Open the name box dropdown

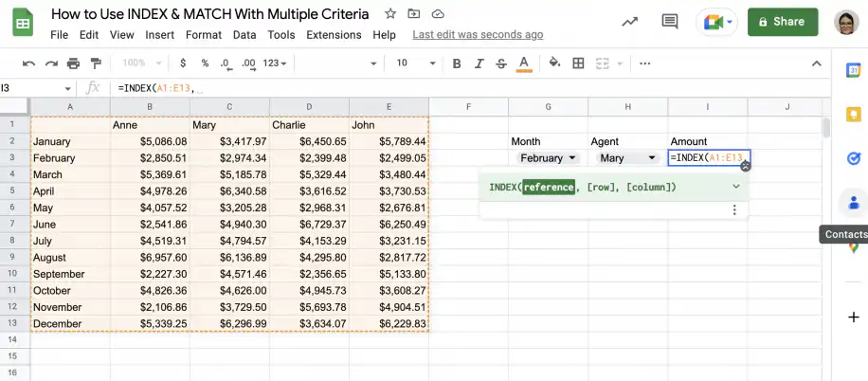click(x=67, y=88)
